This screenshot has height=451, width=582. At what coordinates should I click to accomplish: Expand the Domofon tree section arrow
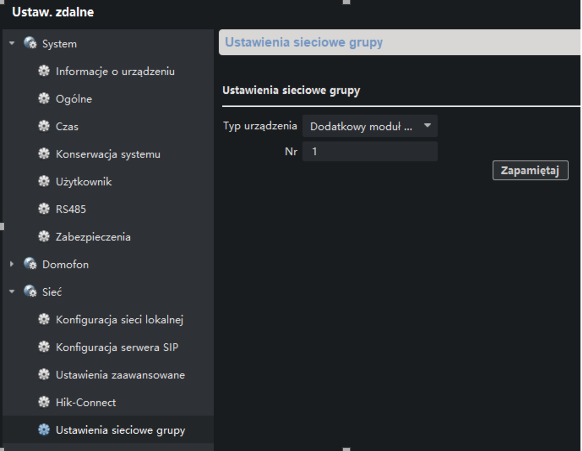(12, 264)
